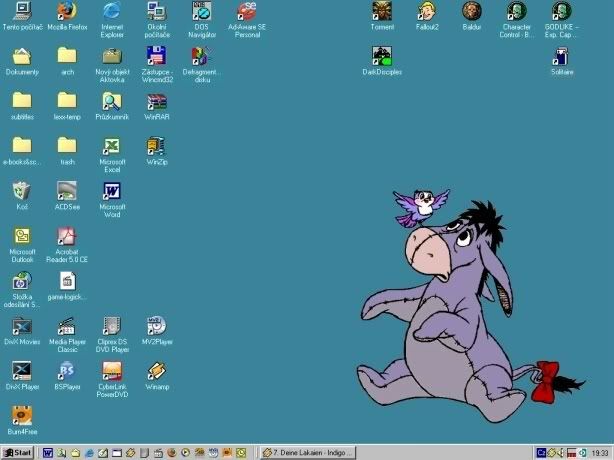Open the Start menu
Viewport: 614px width, 460px height.
pyautogui.click(x=18, y=453)
